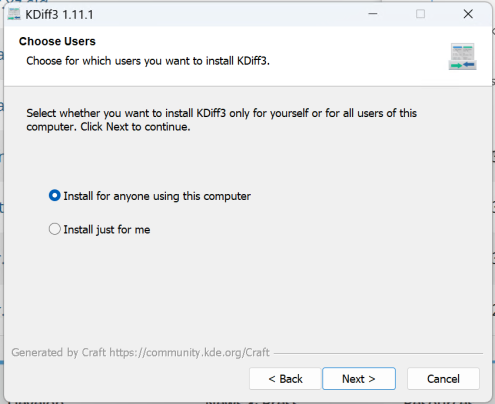Image resolution: width=495 pixels, height=404 pixels.
Task: Click the Install for anyone label text
Action: point(157,196)
